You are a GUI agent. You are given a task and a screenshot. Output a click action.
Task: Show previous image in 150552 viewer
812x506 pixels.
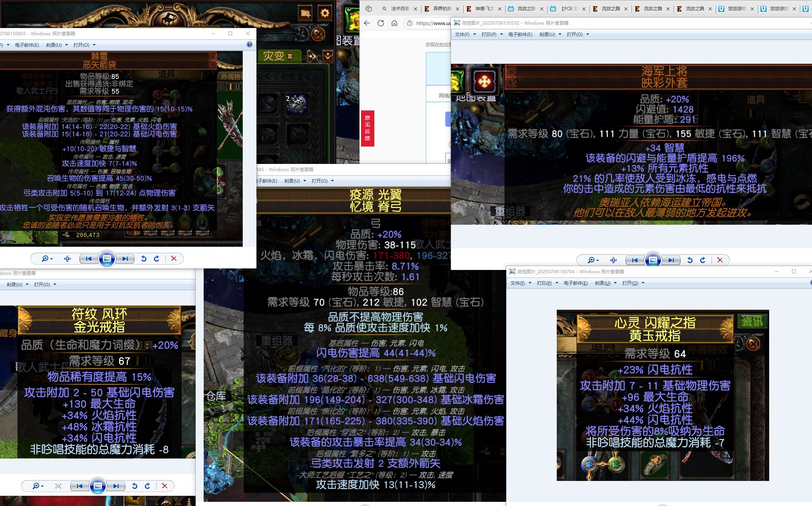coord(635,260)
